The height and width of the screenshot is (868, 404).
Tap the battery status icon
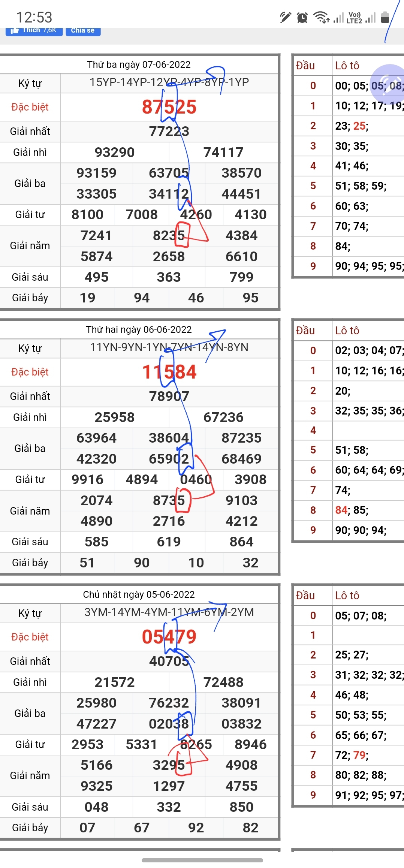pos(385,17)
